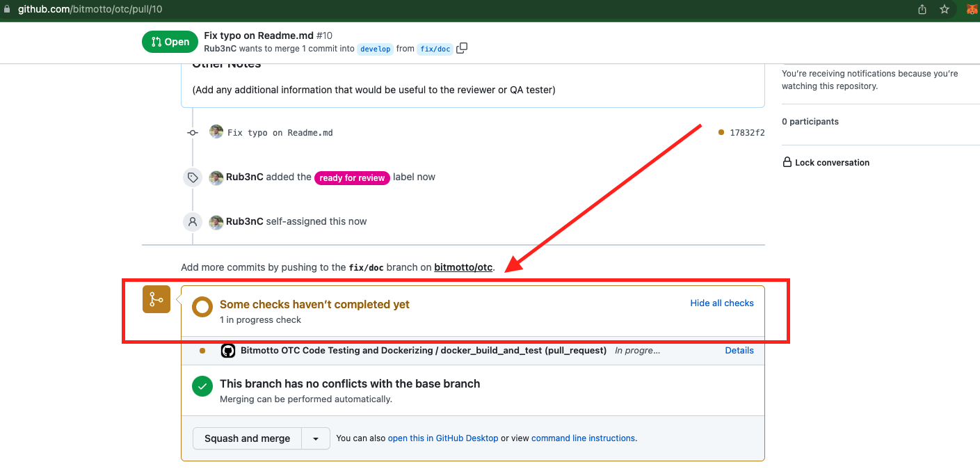Click the commit node icon in timeline
The height and width of the screenshot is (469, 980).
193,132
